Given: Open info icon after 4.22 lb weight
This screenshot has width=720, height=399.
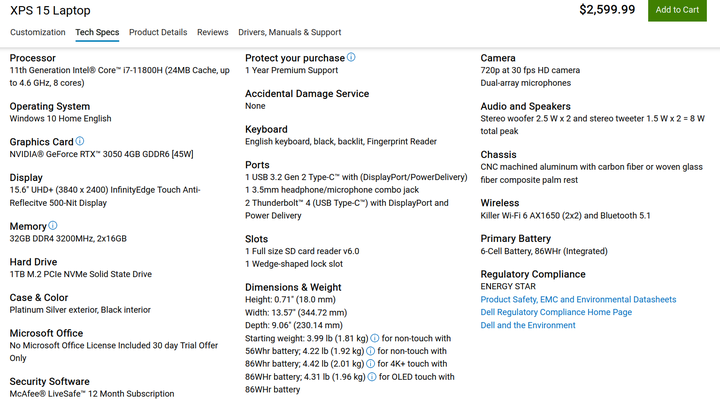Looking at the screenshot, I should (x=371, y=351).
